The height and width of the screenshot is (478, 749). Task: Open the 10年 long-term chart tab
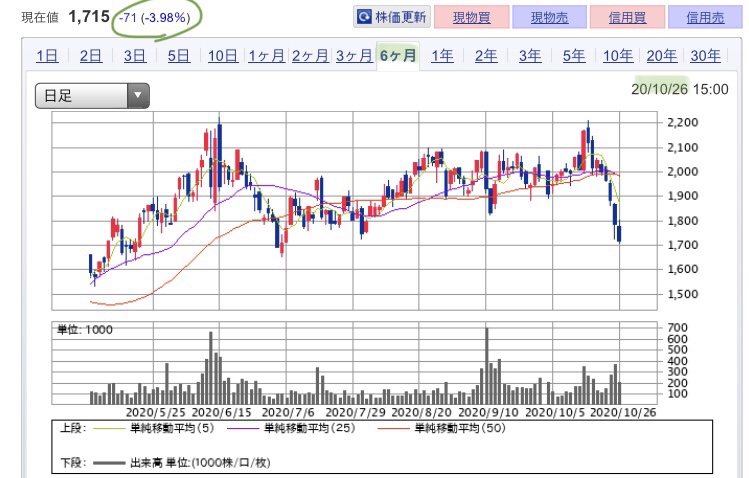coord(618,56)
